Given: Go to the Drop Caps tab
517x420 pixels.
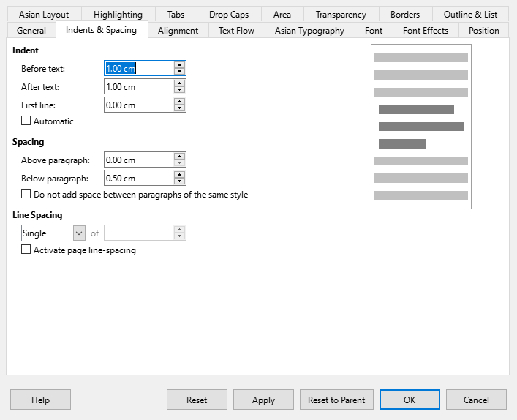Looking at the screenshot, I should tap(229, 15).
